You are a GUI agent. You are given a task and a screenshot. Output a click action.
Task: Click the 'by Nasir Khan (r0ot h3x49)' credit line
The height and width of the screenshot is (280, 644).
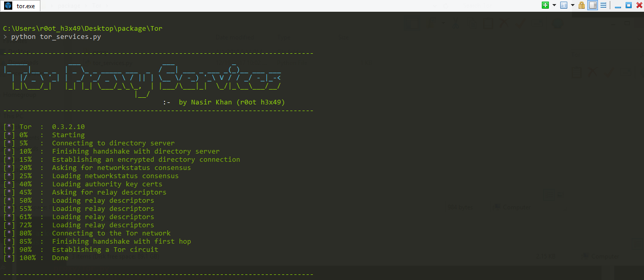coord(232,102)
